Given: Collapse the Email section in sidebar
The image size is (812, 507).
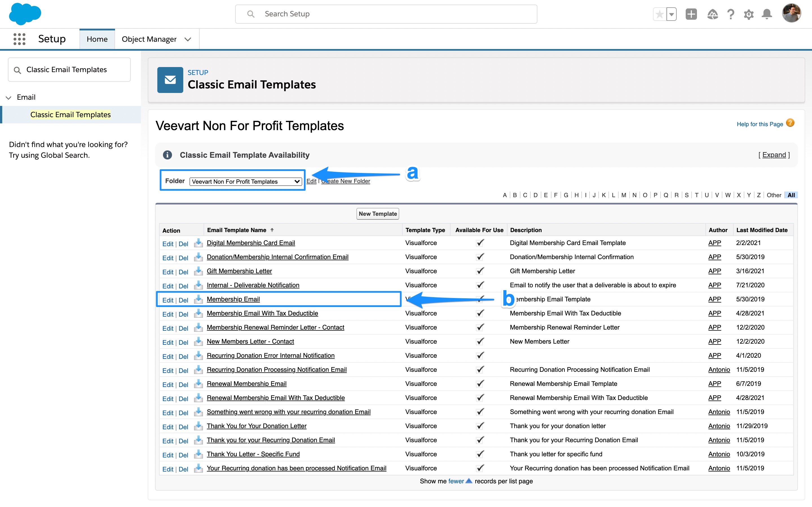Looking at the screenshot, I should [8, 97].
